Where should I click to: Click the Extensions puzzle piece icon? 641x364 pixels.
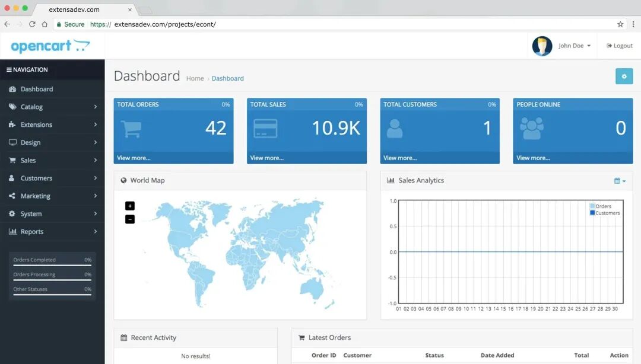(12, 124)
